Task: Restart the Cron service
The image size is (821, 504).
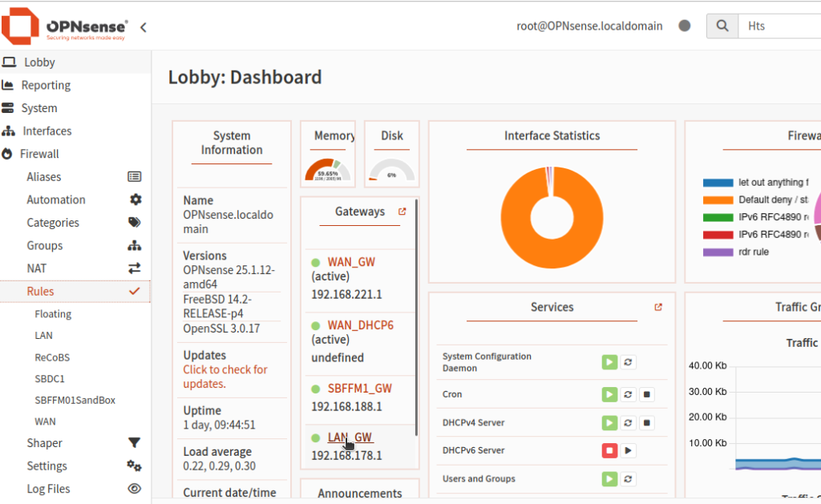Action: [x=629, y=394]
